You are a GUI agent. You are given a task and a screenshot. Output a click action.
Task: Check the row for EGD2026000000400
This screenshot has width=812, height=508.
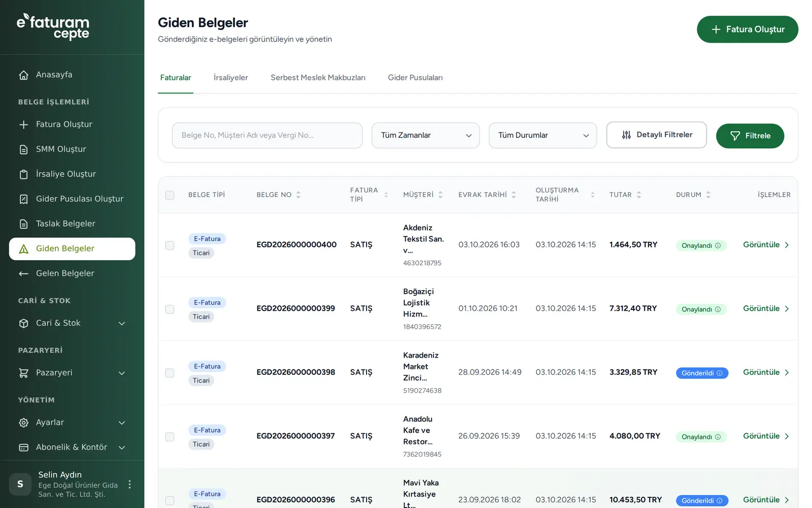170,245
